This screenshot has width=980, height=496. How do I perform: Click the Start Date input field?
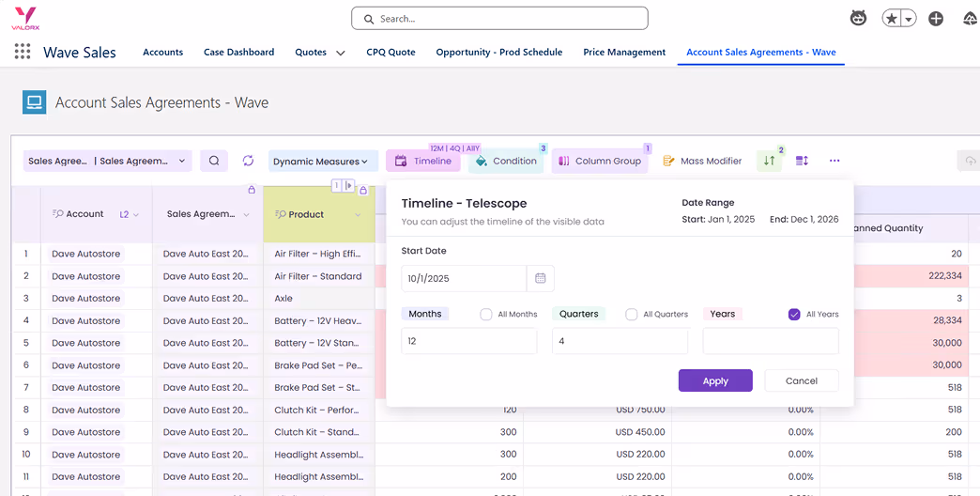[464, 278]
